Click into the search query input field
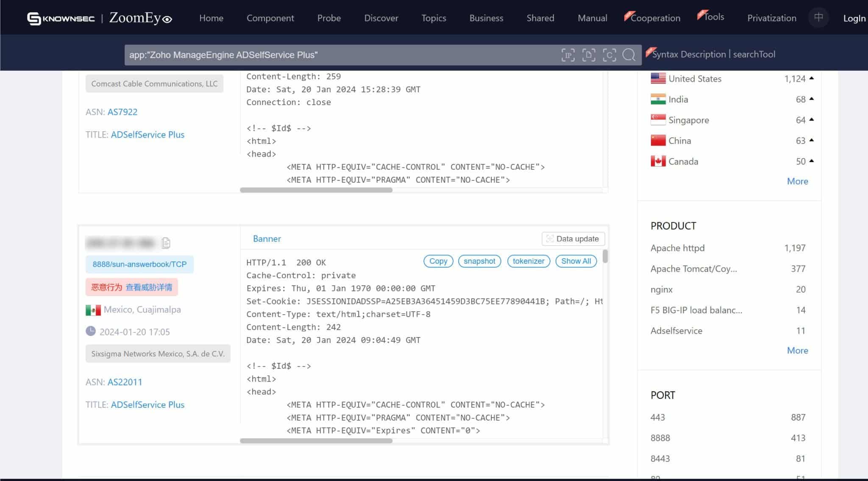The width and height of the screenshot is (868, 481). coord(339,55)
